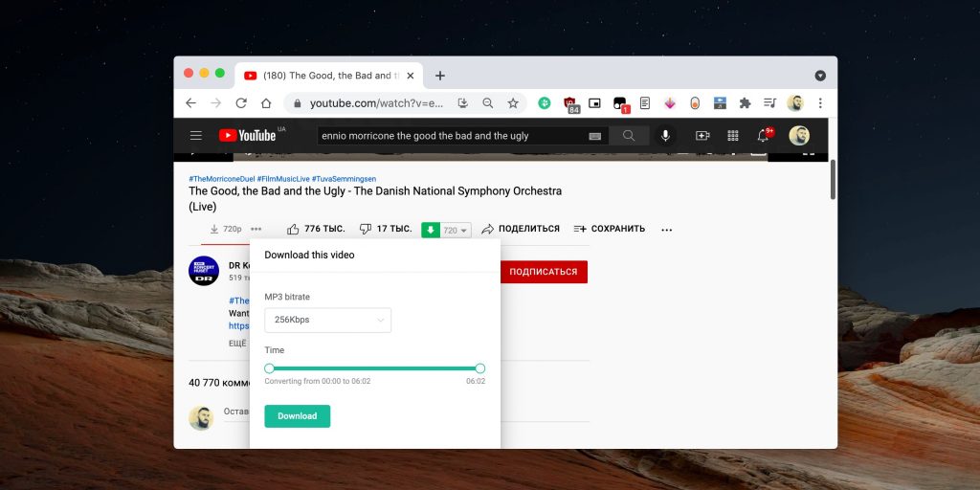Reload the YouTube page

[240, 103]
